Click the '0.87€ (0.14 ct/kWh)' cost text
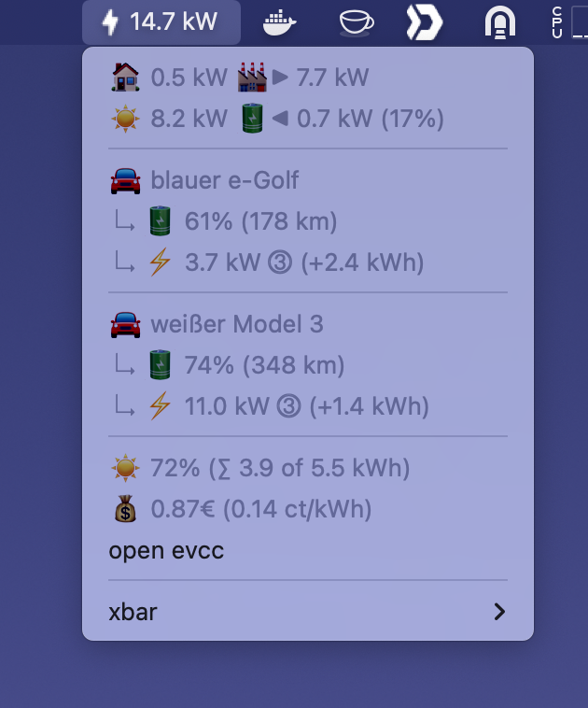The image size is (588, 708). coord(261,509)
